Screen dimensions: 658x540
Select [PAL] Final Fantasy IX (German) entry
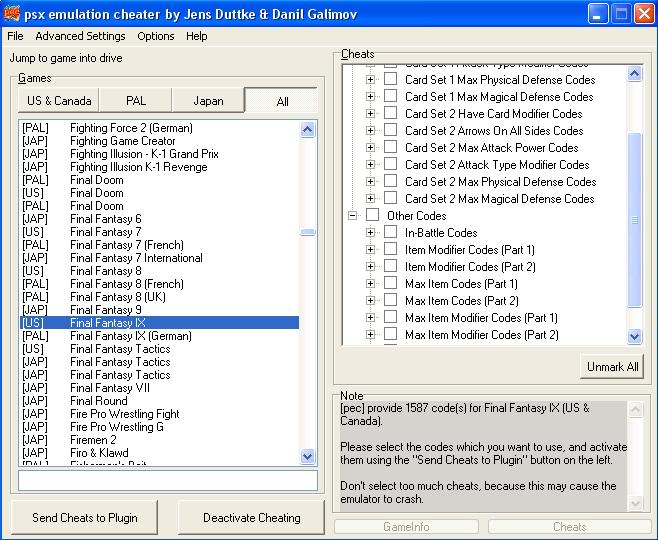tap(159, 336)
